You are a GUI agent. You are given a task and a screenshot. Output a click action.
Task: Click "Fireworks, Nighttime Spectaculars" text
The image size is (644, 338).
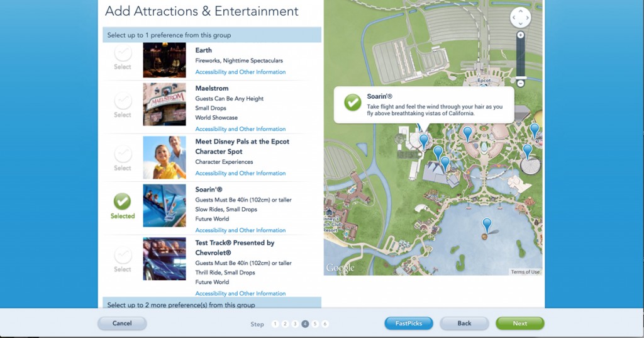[x=238, y=60]
